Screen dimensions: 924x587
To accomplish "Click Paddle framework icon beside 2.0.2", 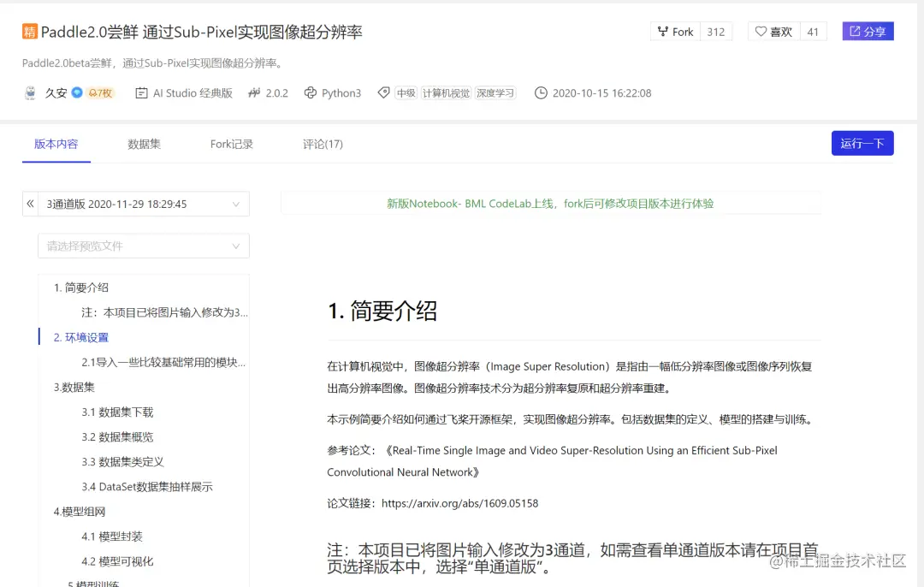I will tap(254, 93).
